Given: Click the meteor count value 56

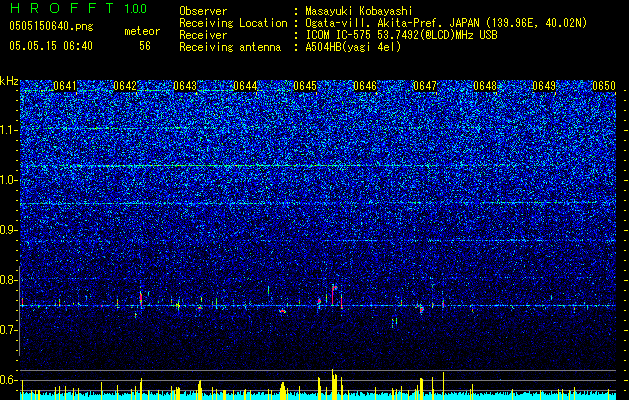Looking at the screenshot, I should (x=145, y=46).
